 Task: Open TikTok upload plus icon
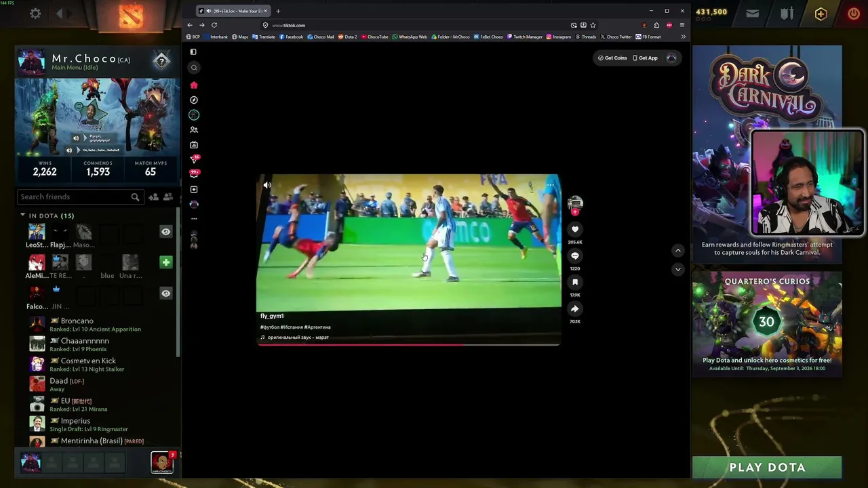[194, 189]
